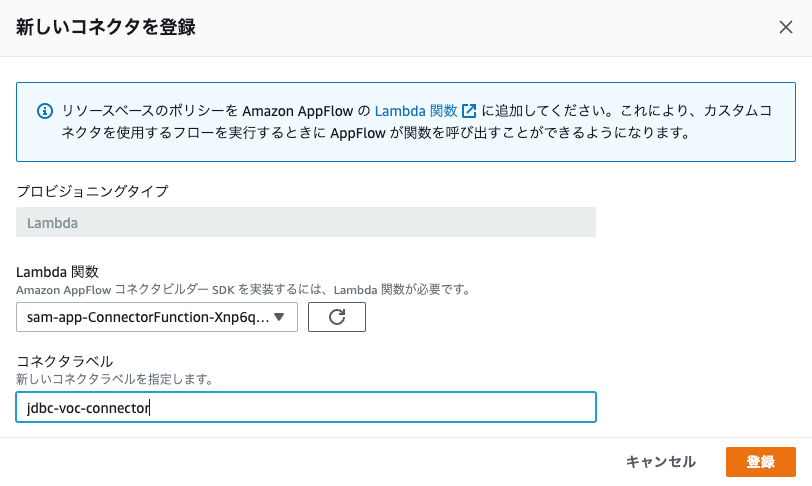812x486 pixels.
Task: Click the greyed-out Lambda provisioning type field
Action: (305, 222)
